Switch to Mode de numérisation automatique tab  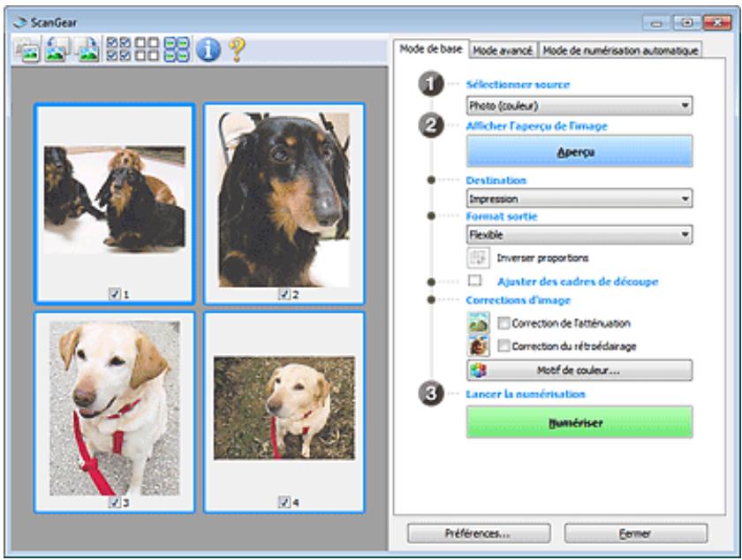(x=620, y=50)
